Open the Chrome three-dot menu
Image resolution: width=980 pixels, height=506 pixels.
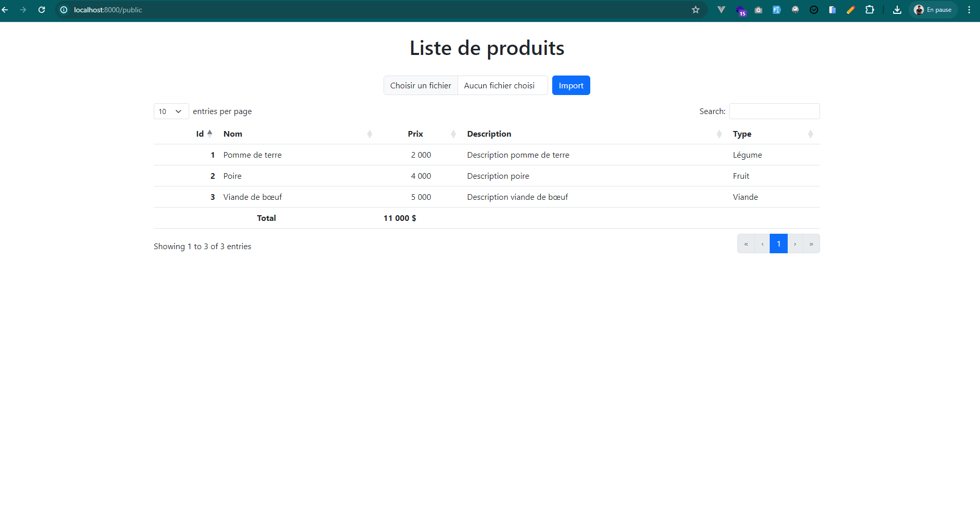(x=969, y=10)
